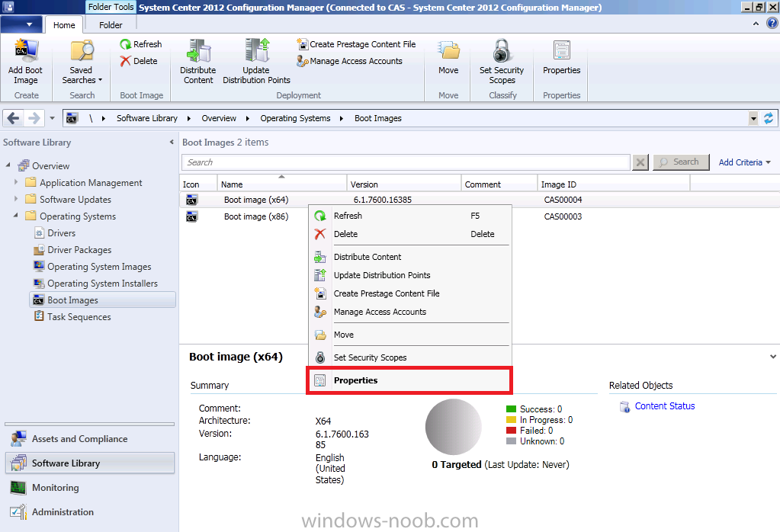Open the Administration workspace
This screenshot has width=780, height=532.
click(x=89, y=512)
